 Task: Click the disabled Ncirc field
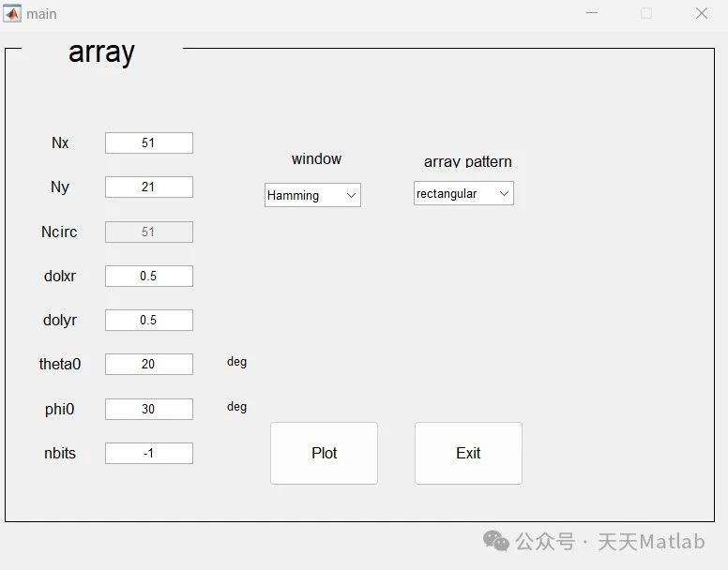(149, 232)
